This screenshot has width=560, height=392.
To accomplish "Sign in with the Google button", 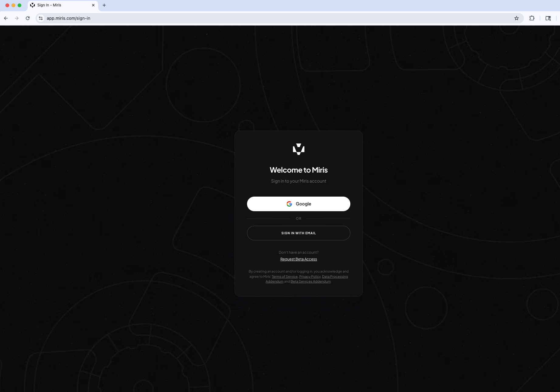I will click(298, 204).
